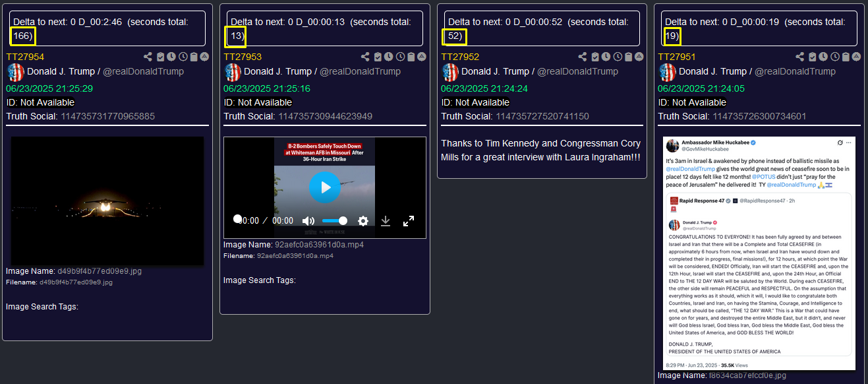Play the B-2 Bombers video
Screen dimensions: 868x384
point(325,187)
